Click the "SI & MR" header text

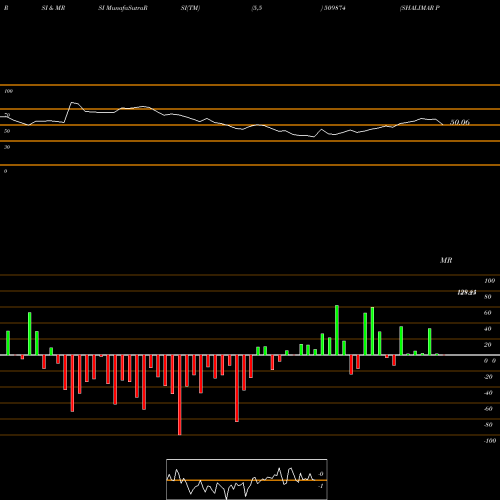(x=53, y=8)
